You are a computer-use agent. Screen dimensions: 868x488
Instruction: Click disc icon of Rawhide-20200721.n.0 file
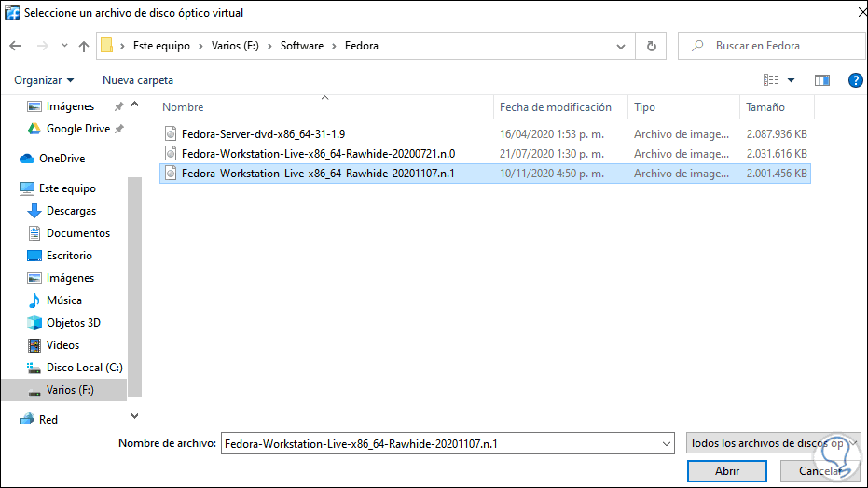[171, 153]
